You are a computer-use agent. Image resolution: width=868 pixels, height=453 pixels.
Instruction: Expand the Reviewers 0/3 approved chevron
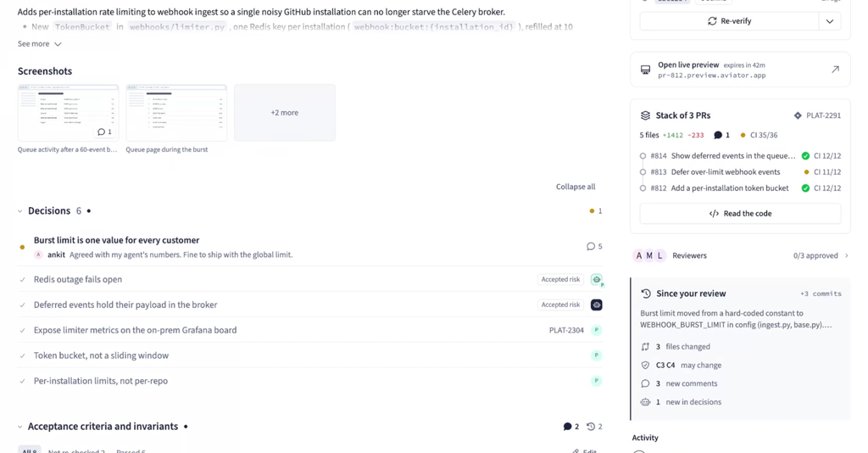pyautogui.click(x=847, y=255)
